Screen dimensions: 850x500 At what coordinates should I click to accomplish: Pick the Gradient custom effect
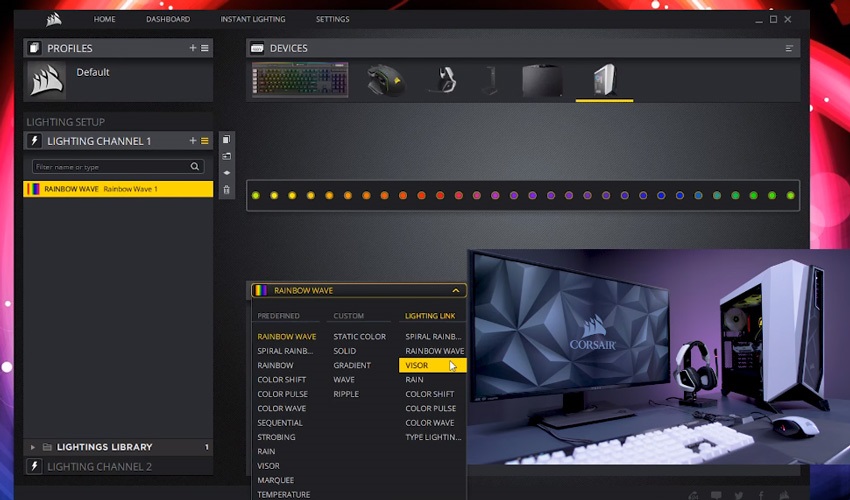coord(352,366)
